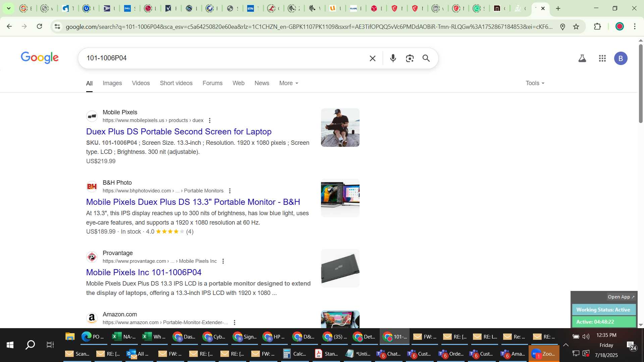
Task: Switch to the Videos tab
Action: coord(141,83)
